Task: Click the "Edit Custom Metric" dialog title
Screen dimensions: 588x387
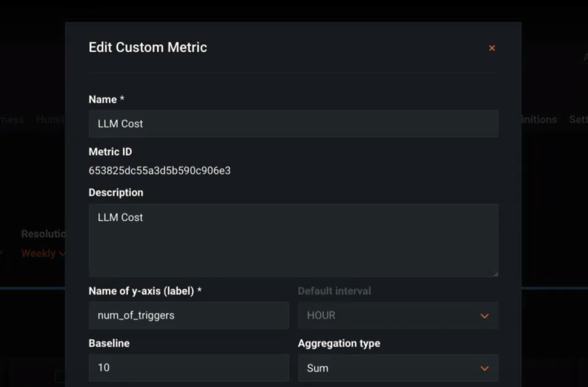Action: coord(148,47)
